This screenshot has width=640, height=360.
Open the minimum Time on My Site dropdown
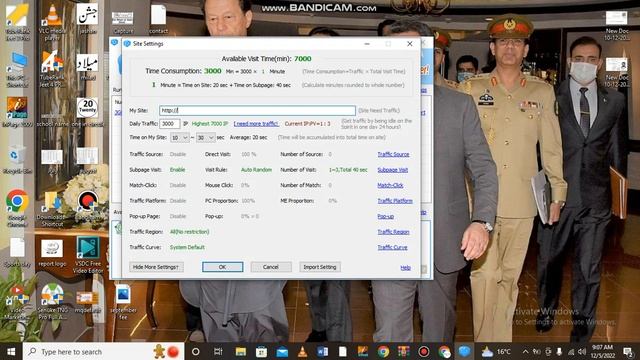[x=179, y=138]
